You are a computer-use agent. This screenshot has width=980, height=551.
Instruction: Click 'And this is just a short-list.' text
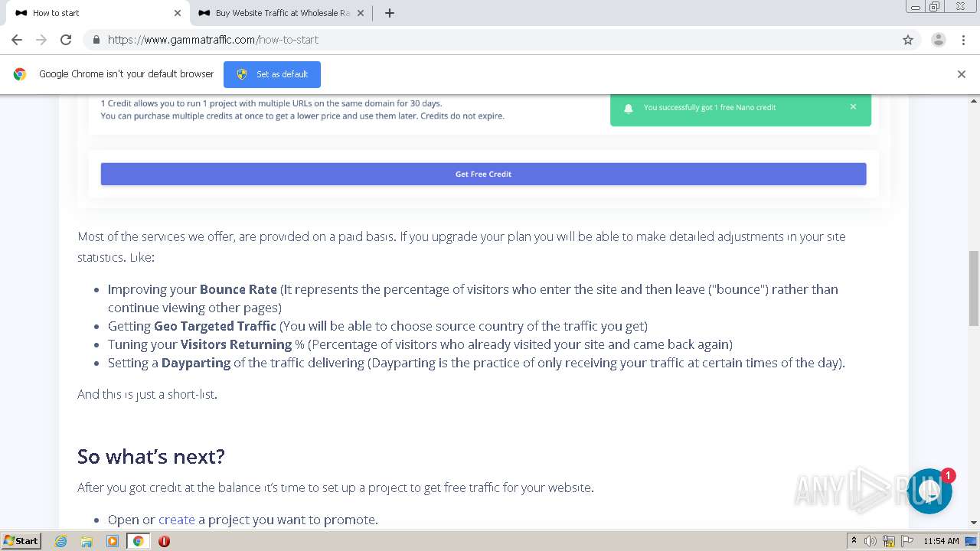click(x=147, y=395)
